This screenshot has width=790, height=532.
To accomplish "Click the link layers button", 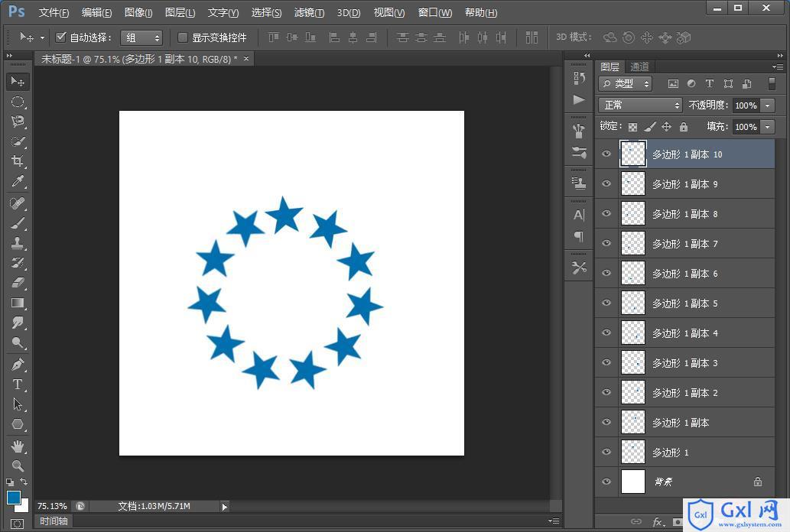I will coord(636,521).
